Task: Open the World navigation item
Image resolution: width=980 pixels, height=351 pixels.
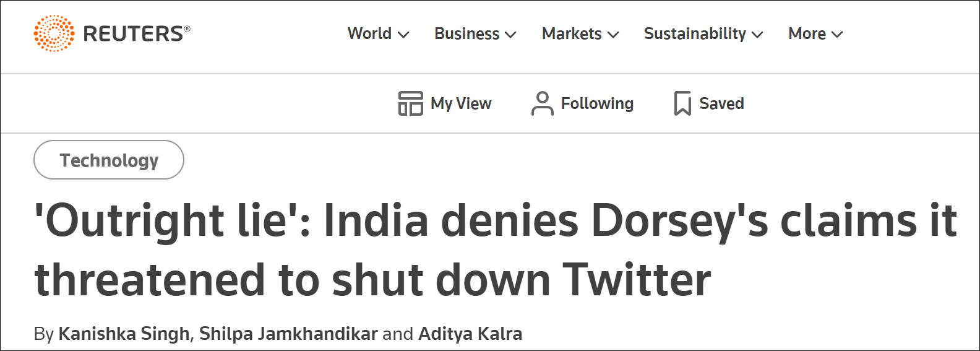Action: (x=369, y=33)
